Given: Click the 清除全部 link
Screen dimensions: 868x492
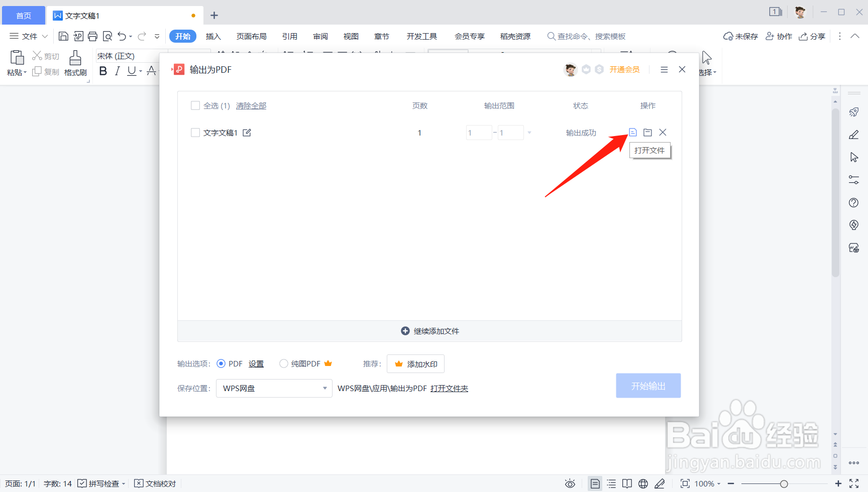Looking at the screenshot, I should 251,105.
